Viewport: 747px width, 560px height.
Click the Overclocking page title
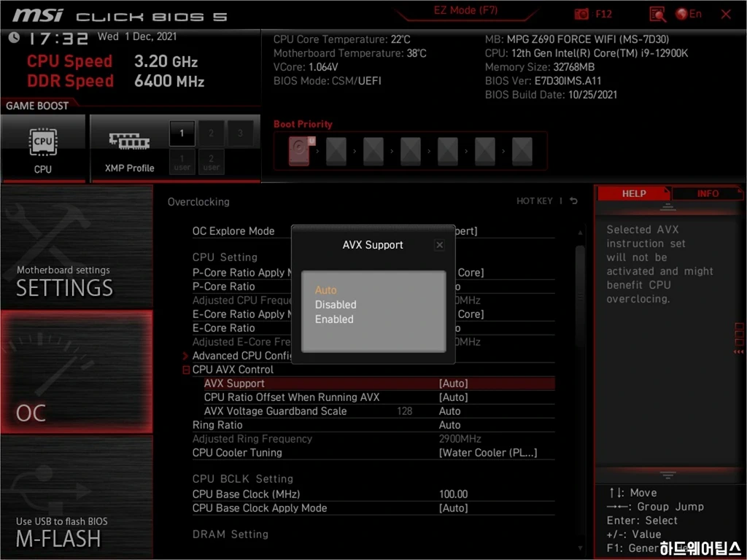pos(198,202)
